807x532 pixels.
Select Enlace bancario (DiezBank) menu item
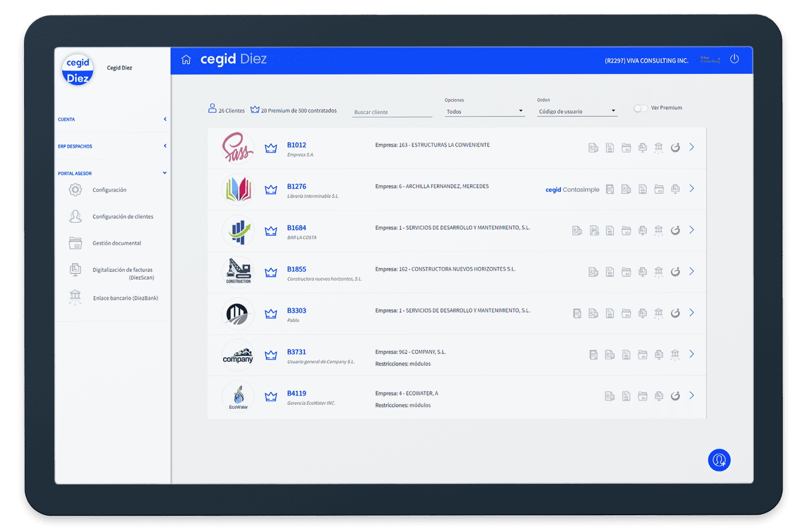(125, 298)
